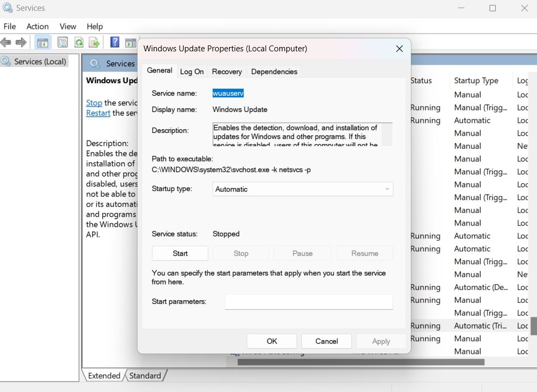
Task: Open the Help menu
Action: [x=95, y=26]
